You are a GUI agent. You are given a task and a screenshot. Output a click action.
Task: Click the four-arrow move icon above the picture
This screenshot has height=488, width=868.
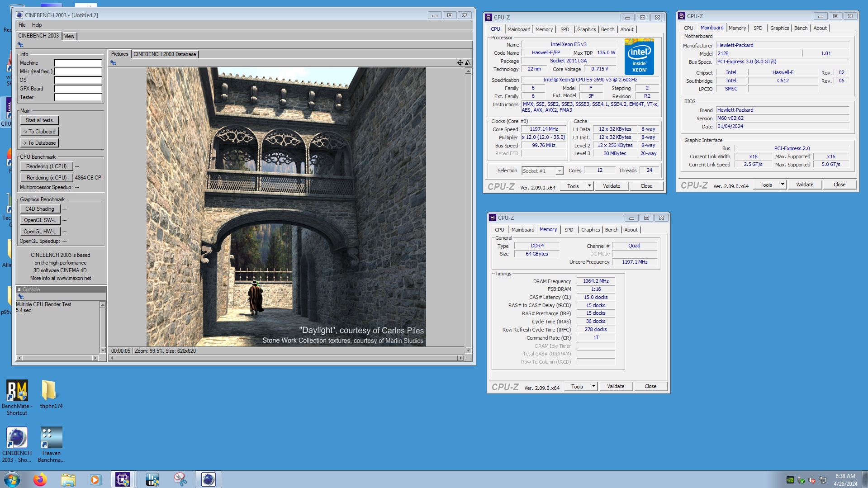point(460,63)
